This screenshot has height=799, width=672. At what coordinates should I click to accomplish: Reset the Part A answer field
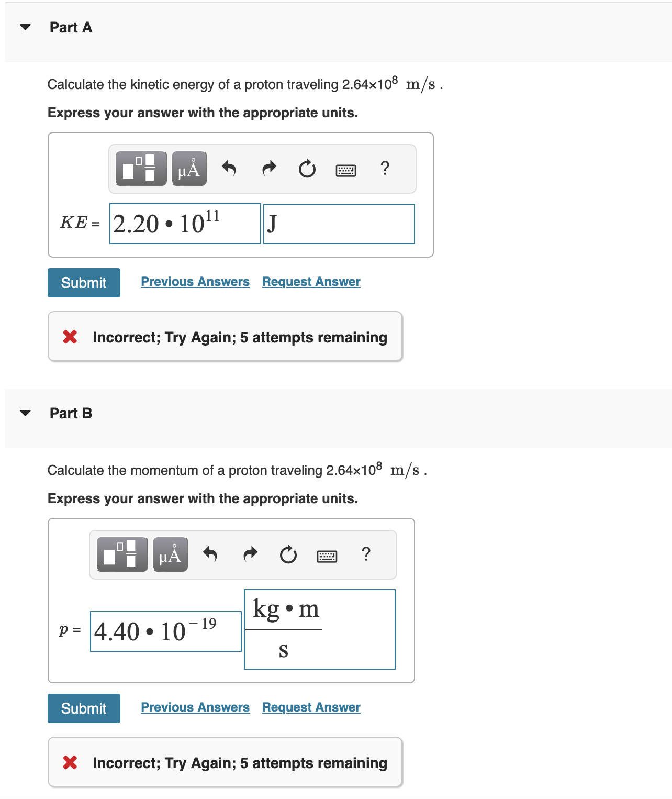coord(307,169)
